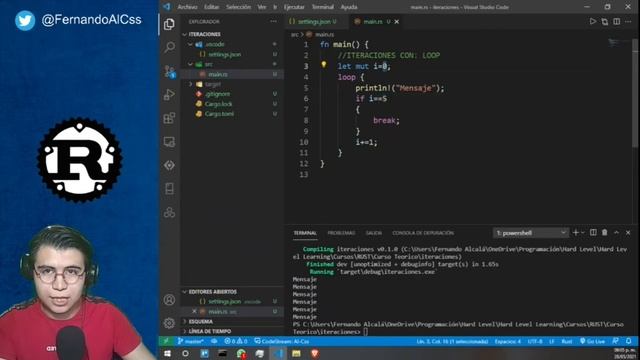The image size is (640, 360).
Task: Close the main.rs editor tab
Action: tap(397, 22)
